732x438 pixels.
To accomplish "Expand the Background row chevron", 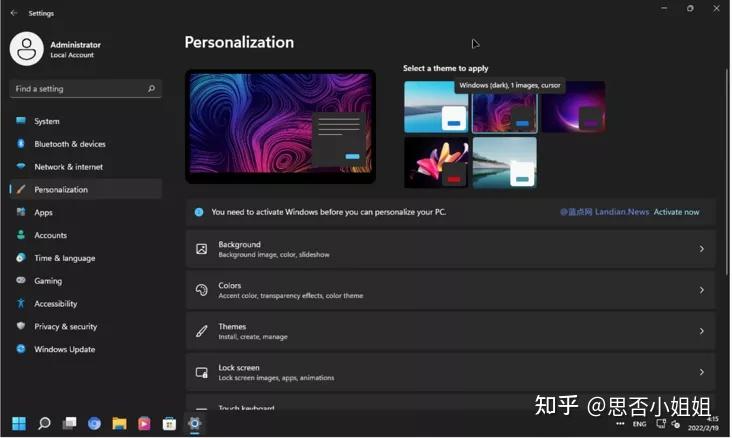I will 701,249.
